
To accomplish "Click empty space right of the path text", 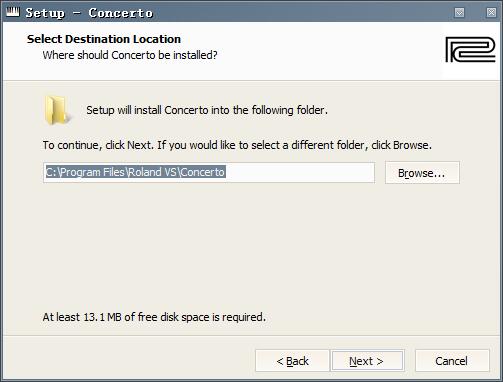I will (x=300, y=172).
